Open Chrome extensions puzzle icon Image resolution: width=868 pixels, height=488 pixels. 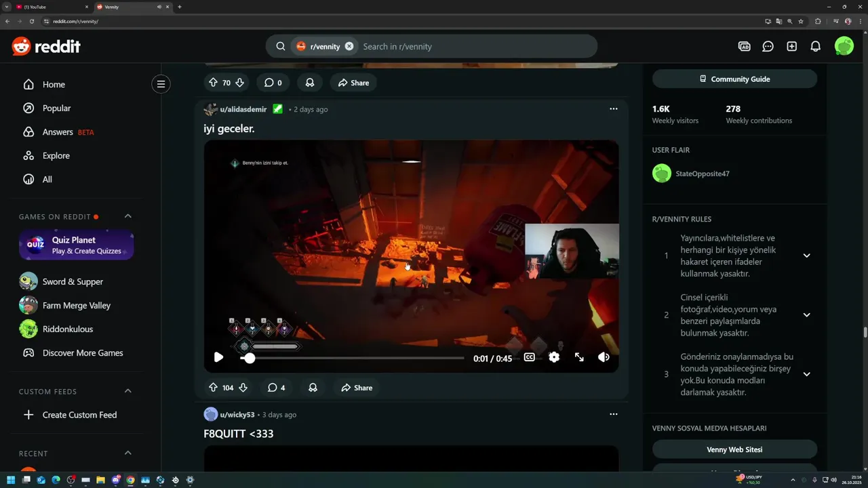pos(818,21)
